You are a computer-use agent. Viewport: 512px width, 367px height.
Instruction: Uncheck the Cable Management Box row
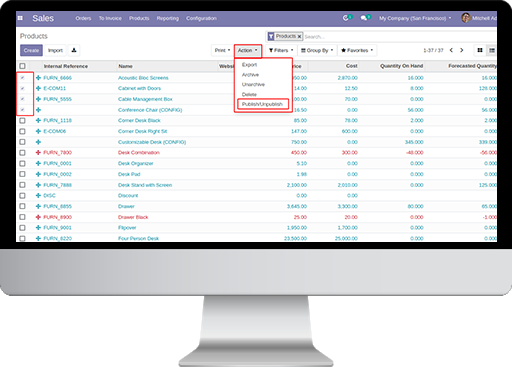pyautogui.click(x=22, y=99)
